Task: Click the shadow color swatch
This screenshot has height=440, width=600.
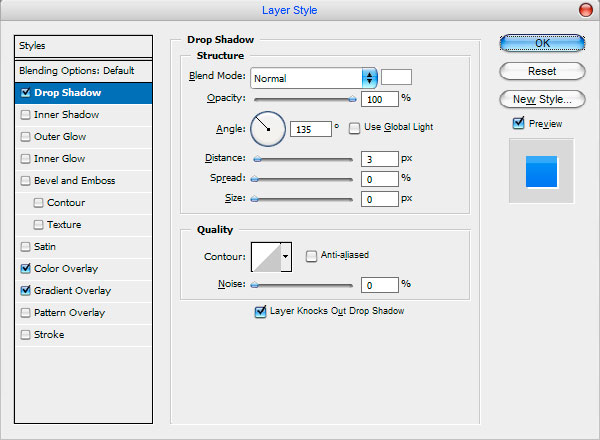Action: [x=396, y=77]
